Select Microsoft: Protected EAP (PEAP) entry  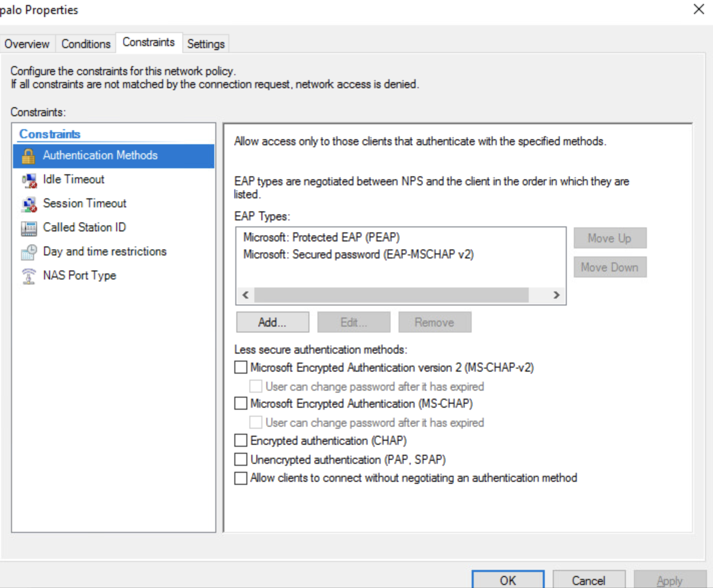(321, 237)
